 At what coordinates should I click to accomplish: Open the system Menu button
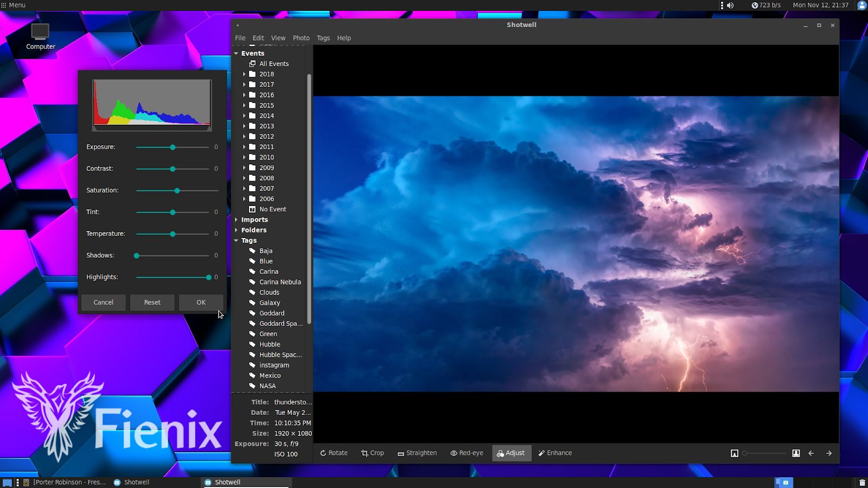pyautogui.click(x=14, y=5)
